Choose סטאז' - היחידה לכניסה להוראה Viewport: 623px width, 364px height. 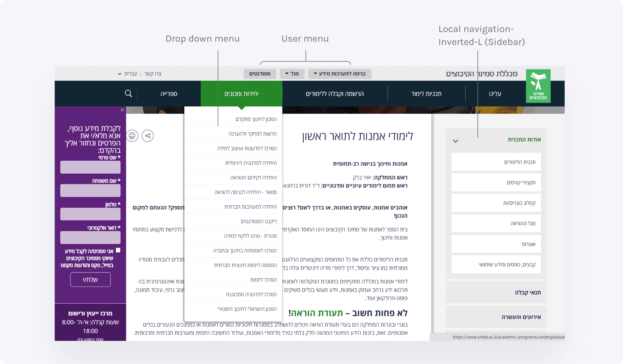point(233,192)
